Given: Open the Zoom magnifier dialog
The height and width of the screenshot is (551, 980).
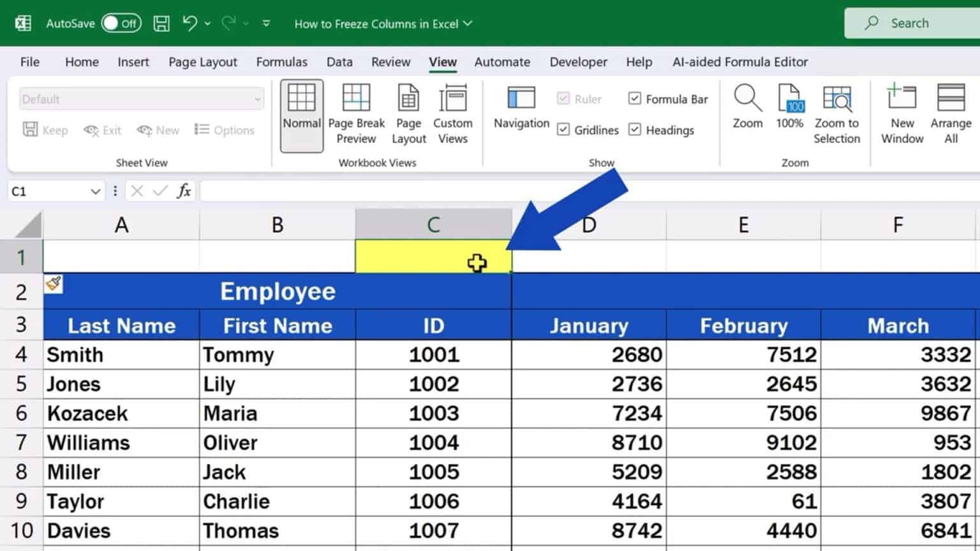Looking at the screenshot, I should tap(746, 112).
